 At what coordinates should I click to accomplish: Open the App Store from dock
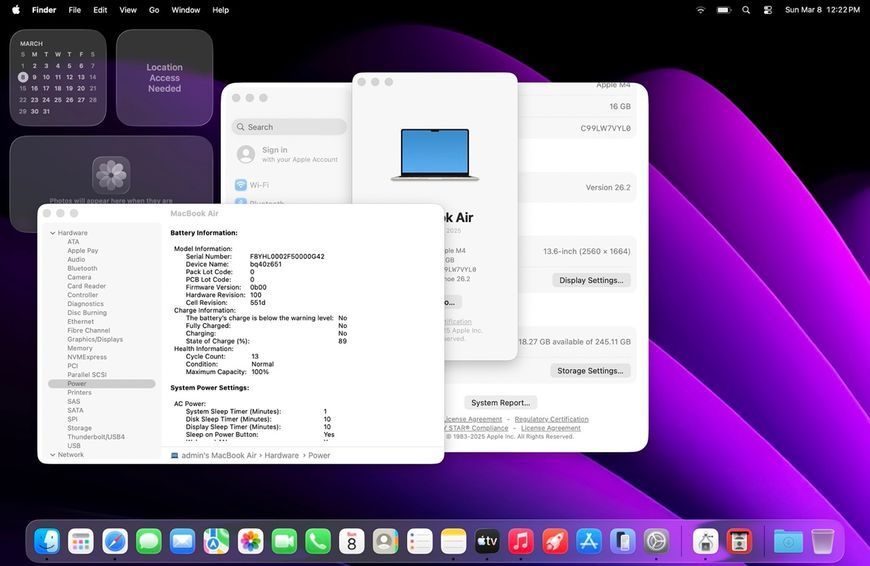[x=589, y=541]
